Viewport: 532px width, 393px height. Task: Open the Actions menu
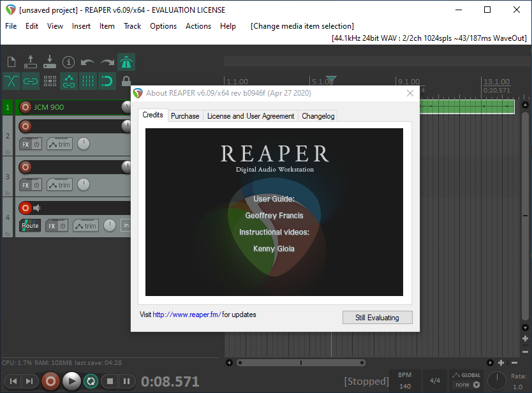pyautogui.click(x=198, y=26)
